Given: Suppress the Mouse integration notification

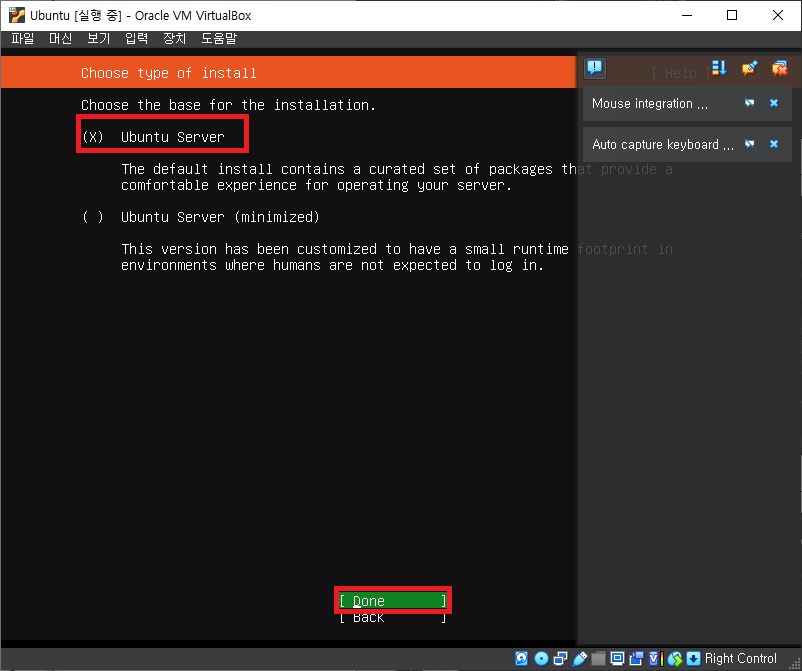Looking at the screenshot, I should (x=749, y=103).
